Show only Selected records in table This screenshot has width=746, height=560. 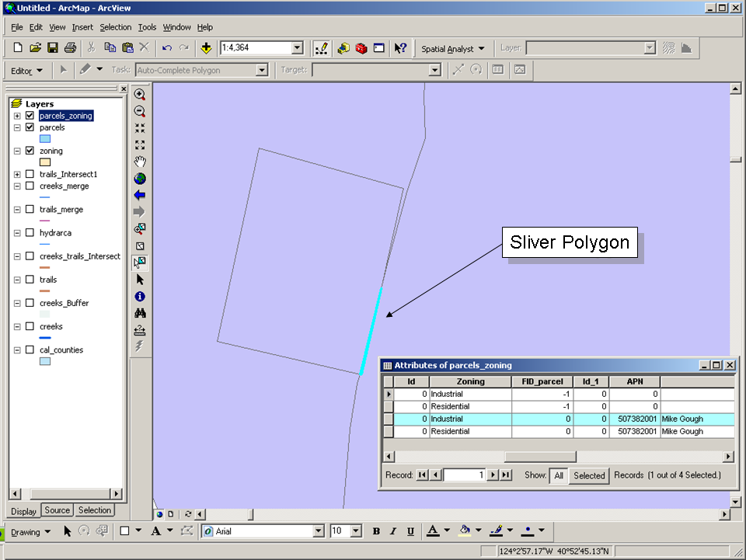tap(589, 475)
